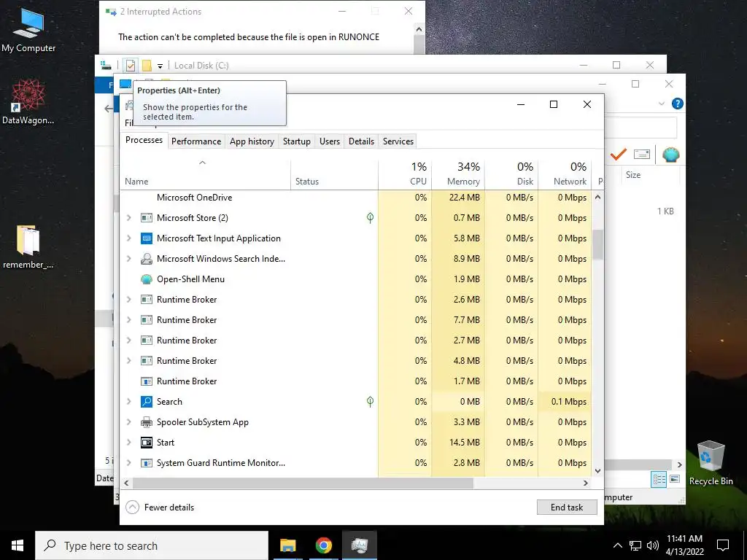Sort processes by CPU column
This screenshot has height=560, width=747.
coord(405,175)
